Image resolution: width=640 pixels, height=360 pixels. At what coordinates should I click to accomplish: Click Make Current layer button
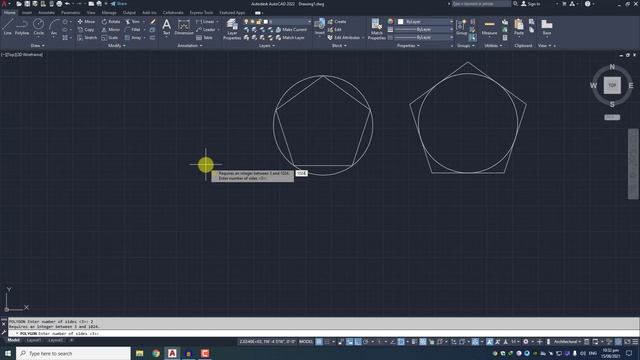point(291,29)
